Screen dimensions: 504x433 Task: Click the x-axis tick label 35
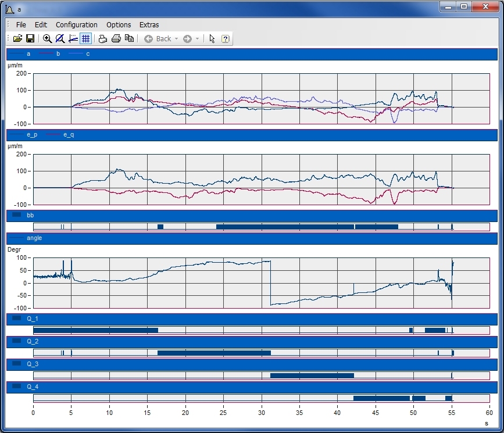299,413
